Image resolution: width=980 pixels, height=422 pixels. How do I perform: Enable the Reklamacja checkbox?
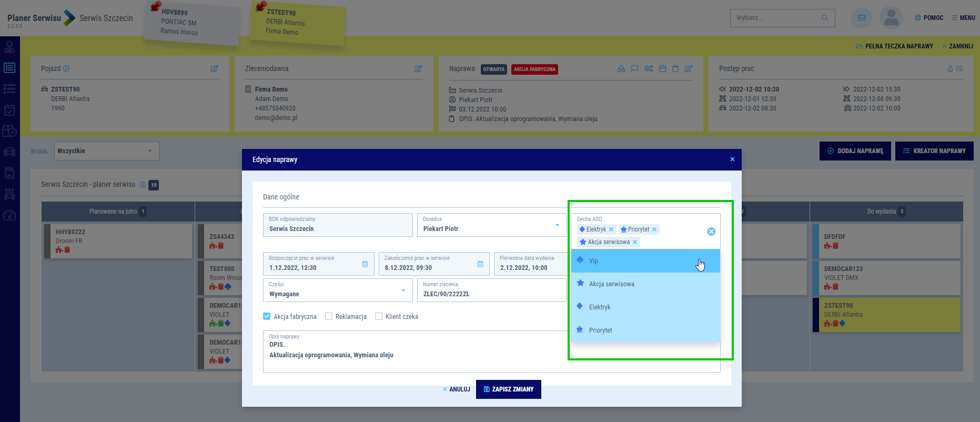[329, 316]
